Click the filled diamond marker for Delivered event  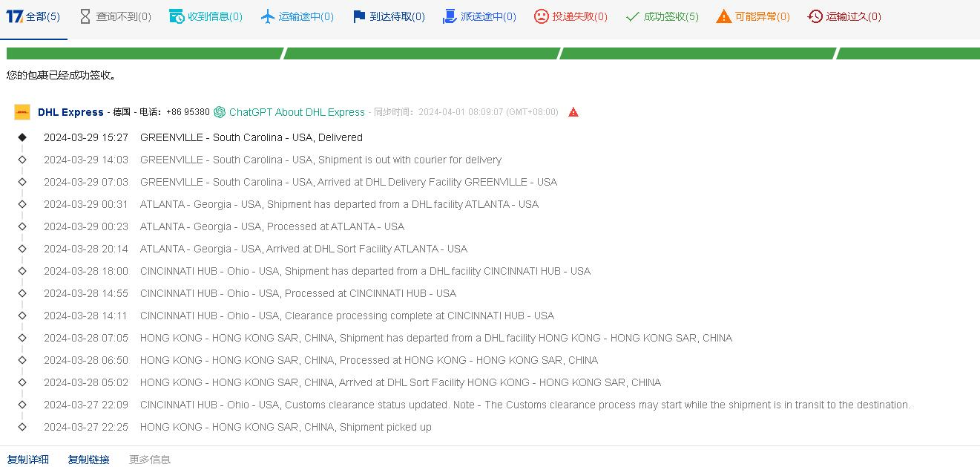coord(22,137)
